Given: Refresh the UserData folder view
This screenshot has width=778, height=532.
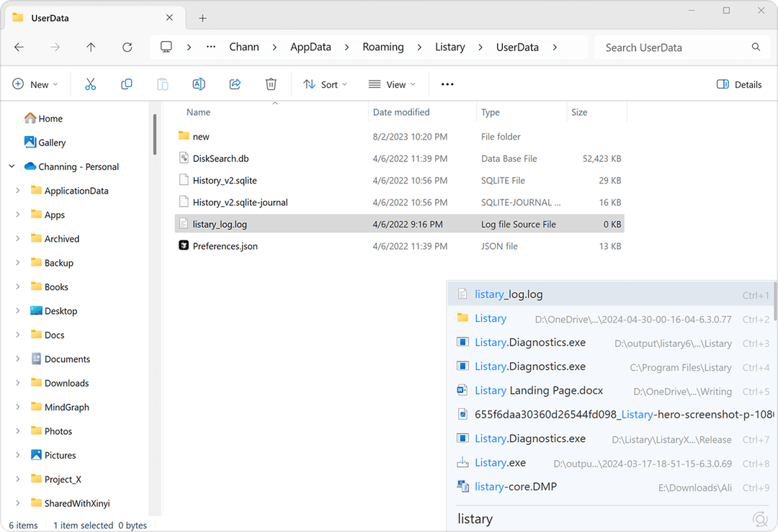Looking at the screenshot, I should pos(128,47).
